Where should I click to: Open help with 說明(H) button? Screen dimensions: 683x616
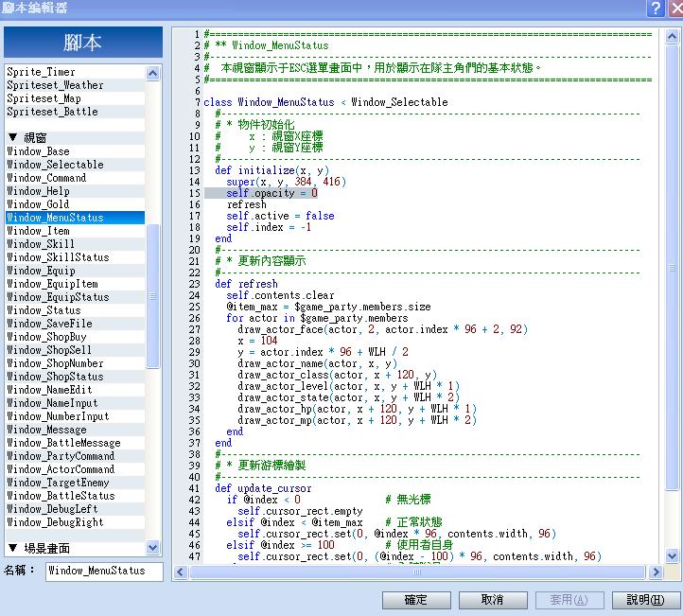[x=646, y=600]
